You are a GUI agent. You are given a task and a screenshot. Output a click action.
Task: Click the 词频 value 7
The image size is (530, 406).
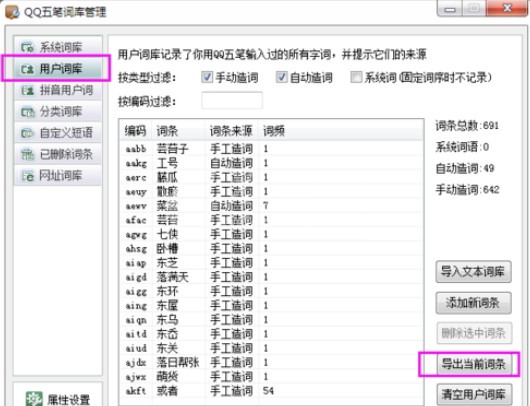[x=266, y=206]
